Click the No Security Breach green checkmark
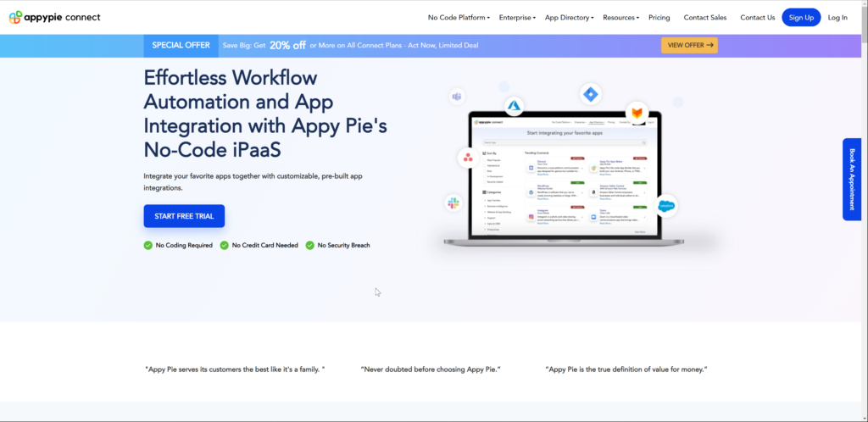 [x=310, y=245]
